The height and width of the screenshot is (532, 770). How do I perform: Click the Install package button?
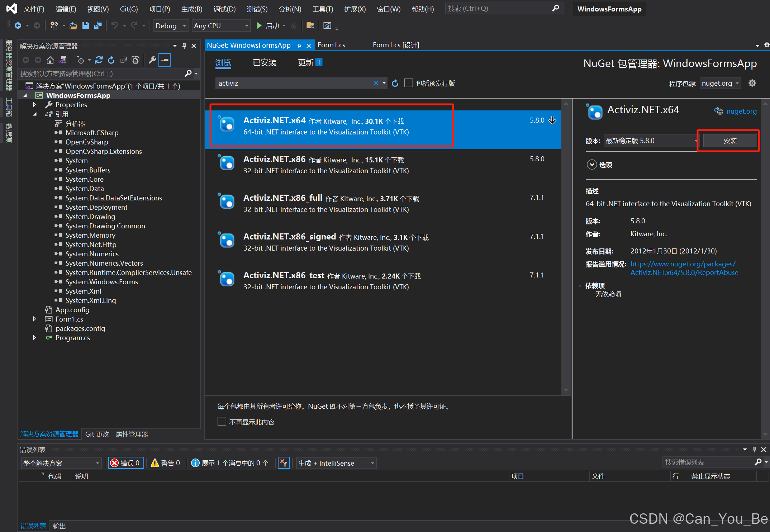click(729, 141)
